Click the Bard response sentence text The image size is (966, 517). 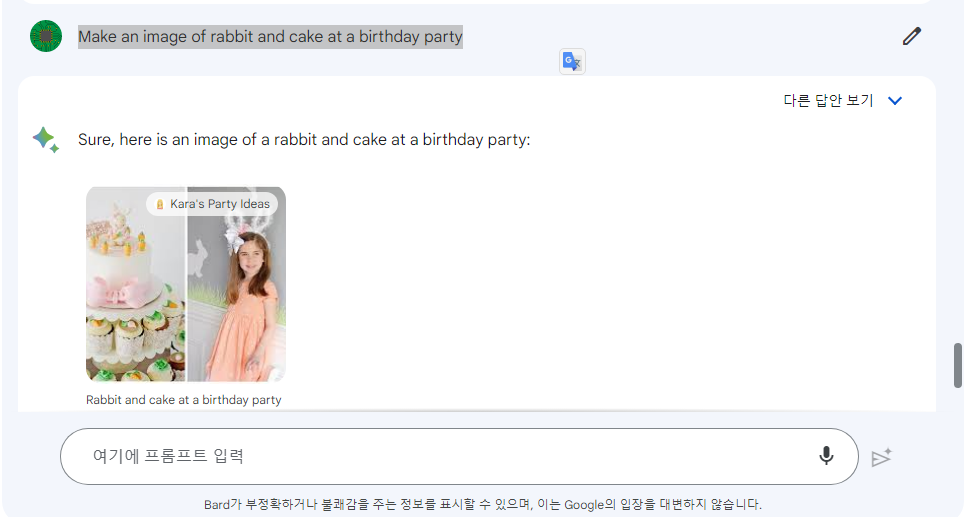pos(304,140)
